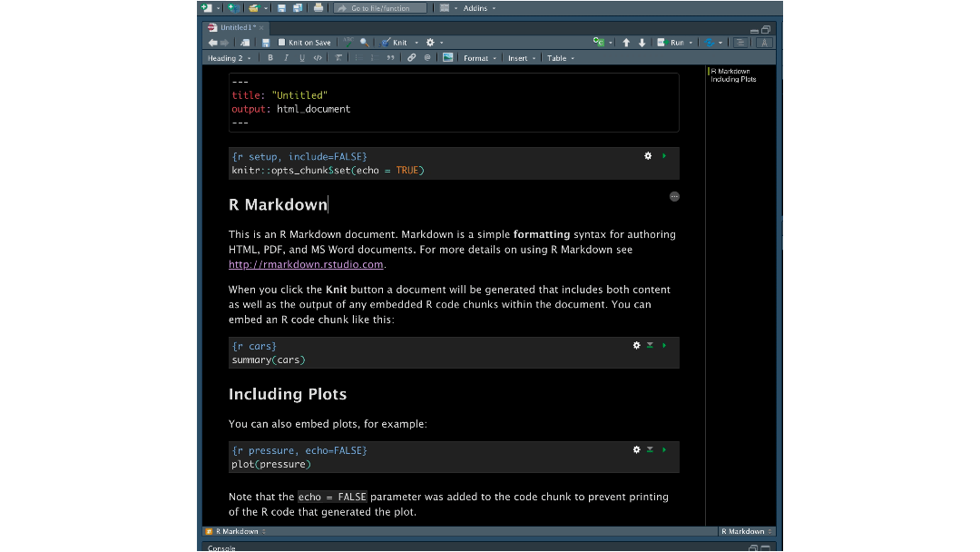Screen dimensions: 980x552
Task: Run all chunks above the pressure chunk
Action: (650, 449)
